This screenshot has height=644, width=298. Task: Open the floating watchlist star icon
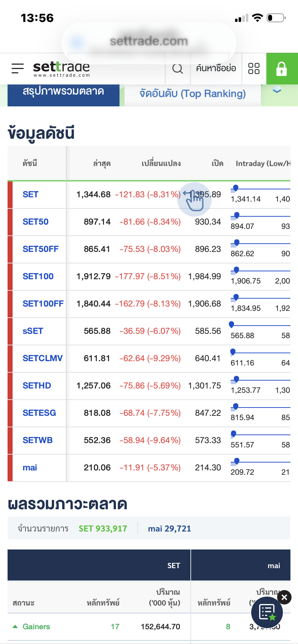(267, 612)
